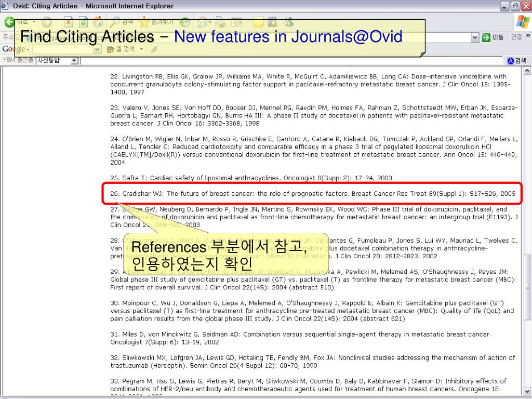Open Favorites (즐겨찾기) star button
This screenshot has height=399, width=532.
[x=156, y=22]
